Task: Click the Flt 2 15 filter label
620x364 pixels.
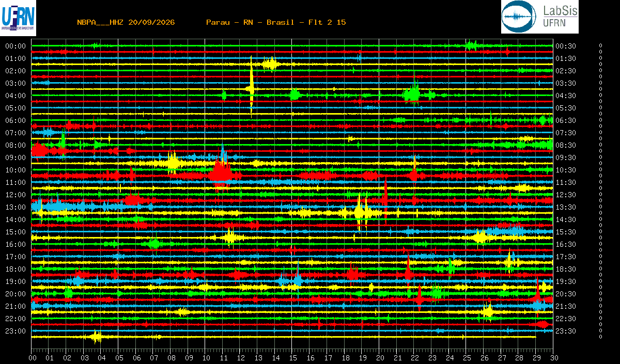Action: (327, 22)
